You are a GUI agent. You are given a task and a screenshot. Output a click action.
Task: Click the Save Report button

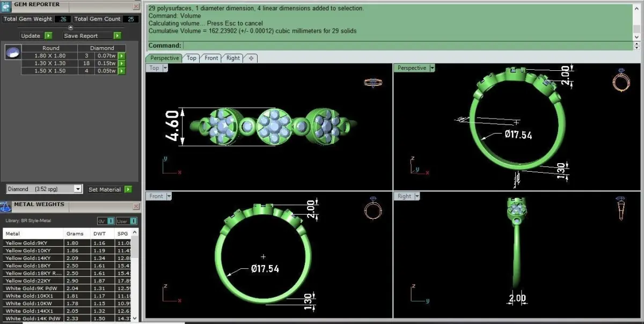click(87, 35)
